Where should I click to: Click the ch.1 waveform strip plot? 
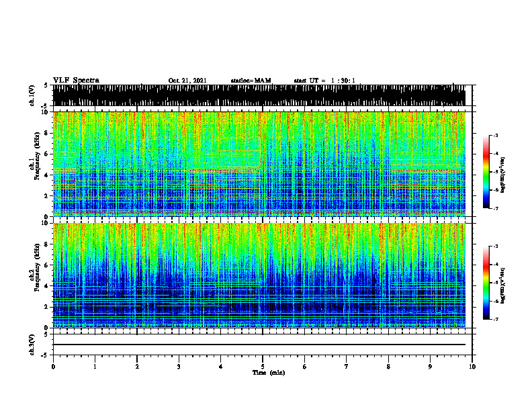point(259,95)
